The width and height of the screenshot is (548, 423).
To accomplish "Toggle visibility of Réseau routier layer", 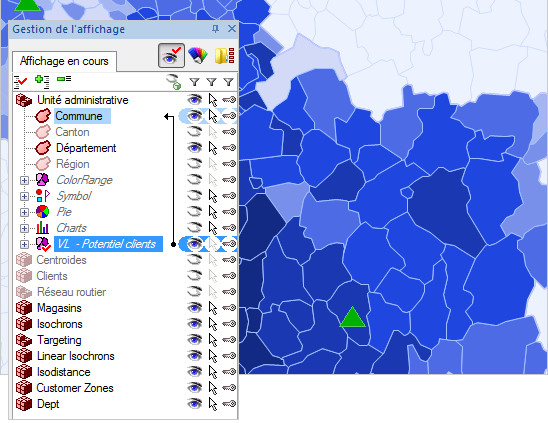I will [194, 292].
